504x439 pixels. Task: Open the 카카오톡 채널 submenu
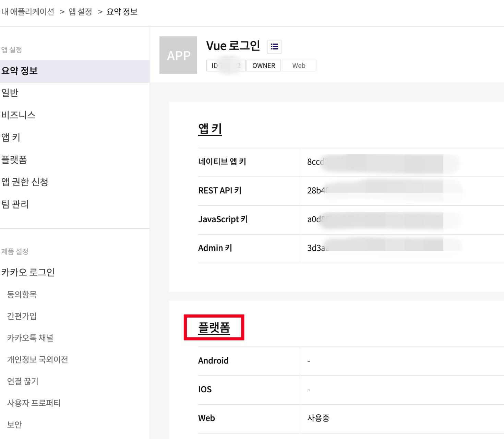(x=30, y=338)
